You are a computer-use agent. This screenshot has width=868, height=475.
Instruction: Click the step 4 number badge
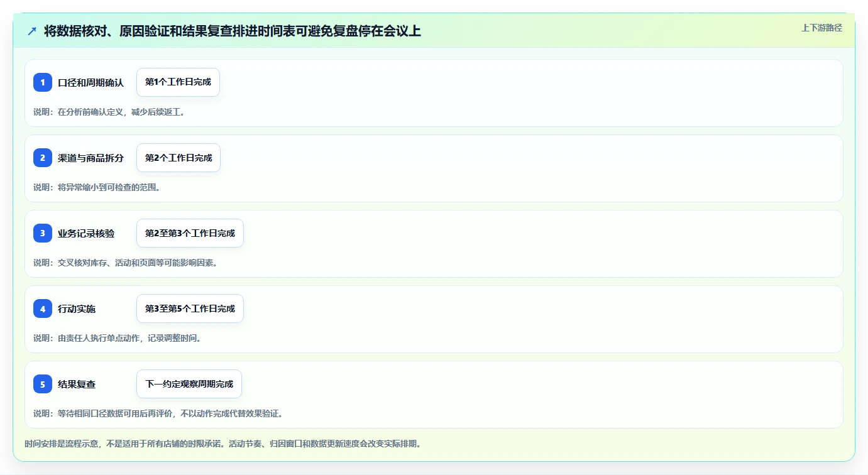point(43,308)
